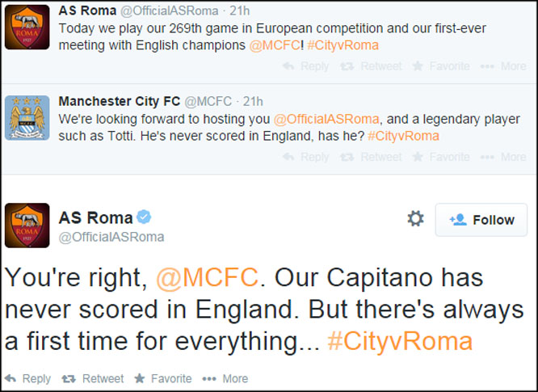Open More menu on the first tweet
The height and width of the screenshot is (392, 538).
[503, 66]
